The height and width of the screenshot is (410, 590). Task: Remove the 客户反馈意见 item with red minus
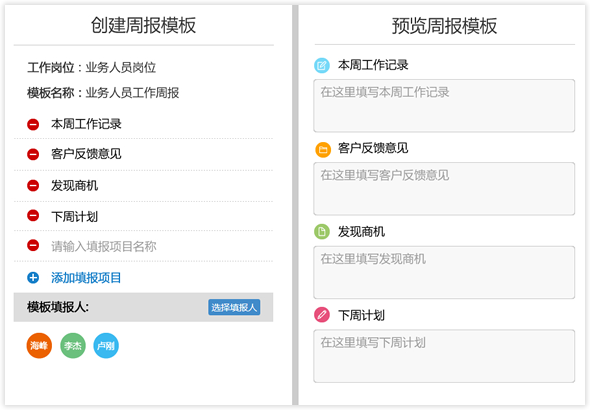pos(33,154)
